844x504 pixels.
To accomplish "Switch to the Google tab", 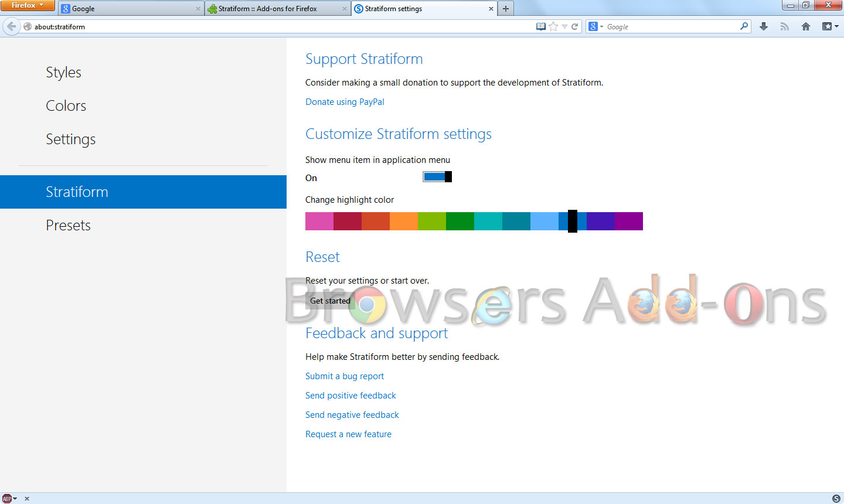I will pos(131,9).
